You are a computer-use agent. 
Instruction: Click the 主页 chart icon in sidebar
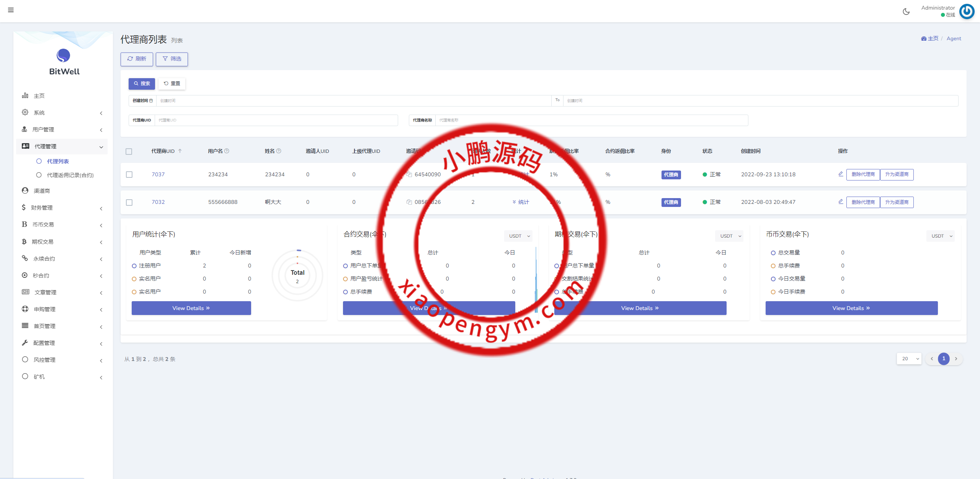[x=25, y=95]
